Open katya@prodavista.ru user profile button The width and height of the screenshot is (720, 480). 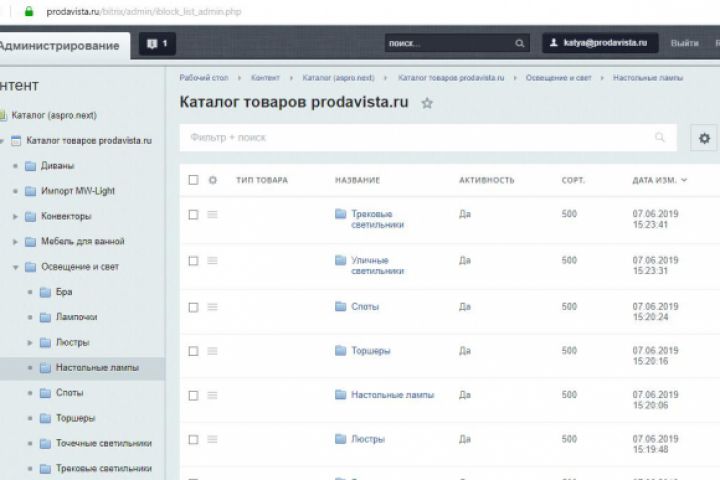tap(600, 43)
